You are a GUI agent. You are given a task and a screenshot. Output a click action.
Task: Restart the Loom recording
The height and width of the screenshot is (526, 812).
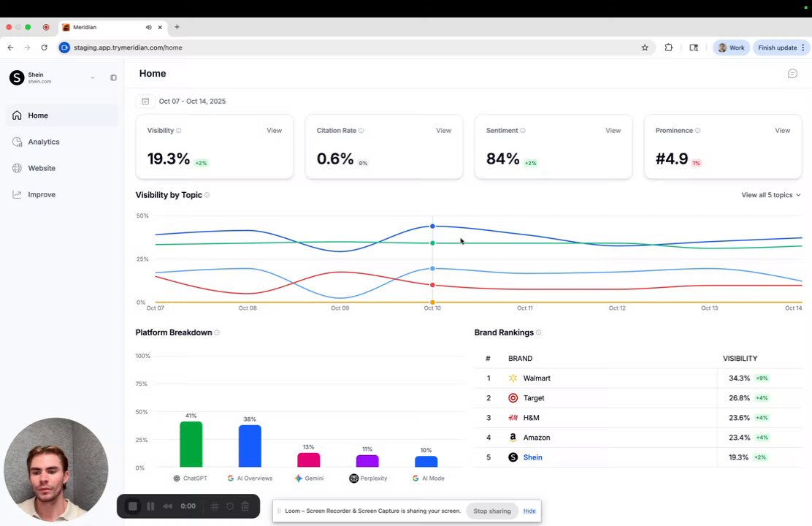[230, 506]
